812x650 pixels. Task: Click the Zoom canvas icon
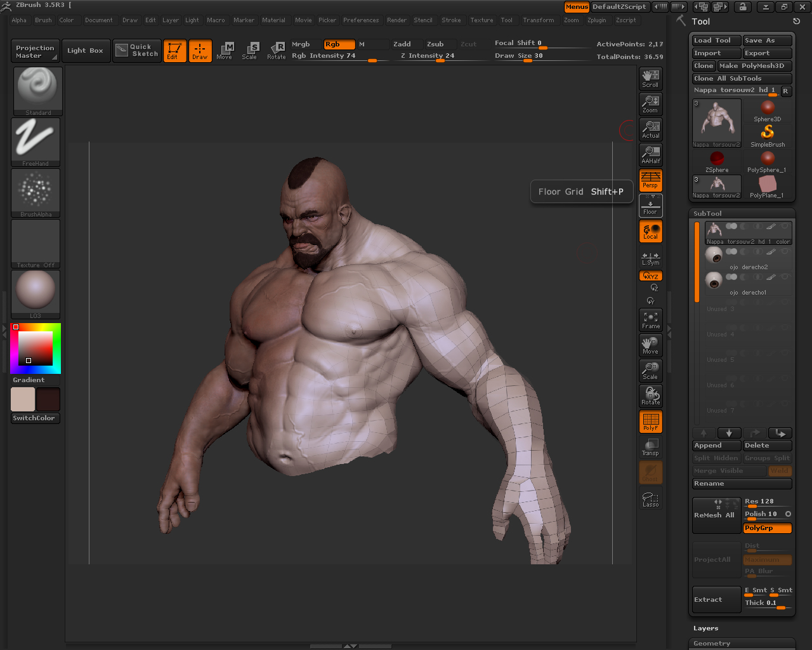click(651, 104)
